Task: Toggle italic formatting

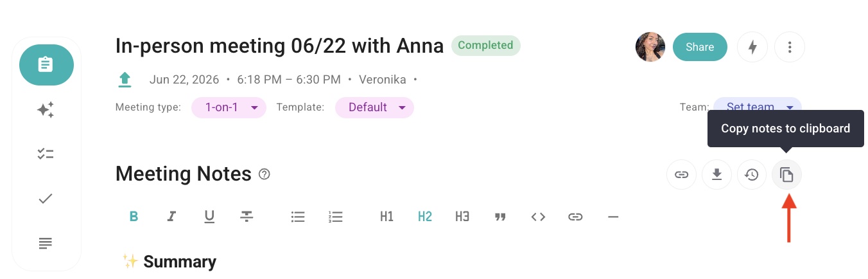Action: pyautogui.click(x=171, y=217)
